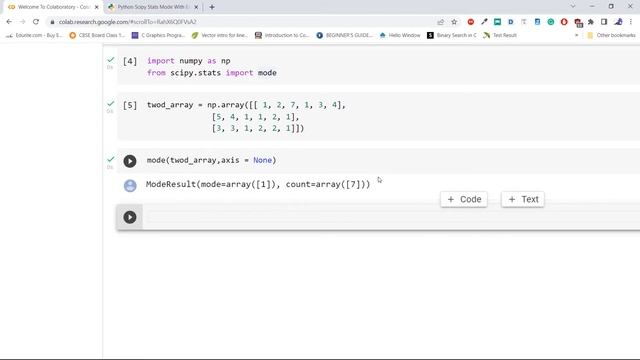The width and height of the screenshot is (640, 360).
Task: Go forward in browser history
Action: coord(22,22)
